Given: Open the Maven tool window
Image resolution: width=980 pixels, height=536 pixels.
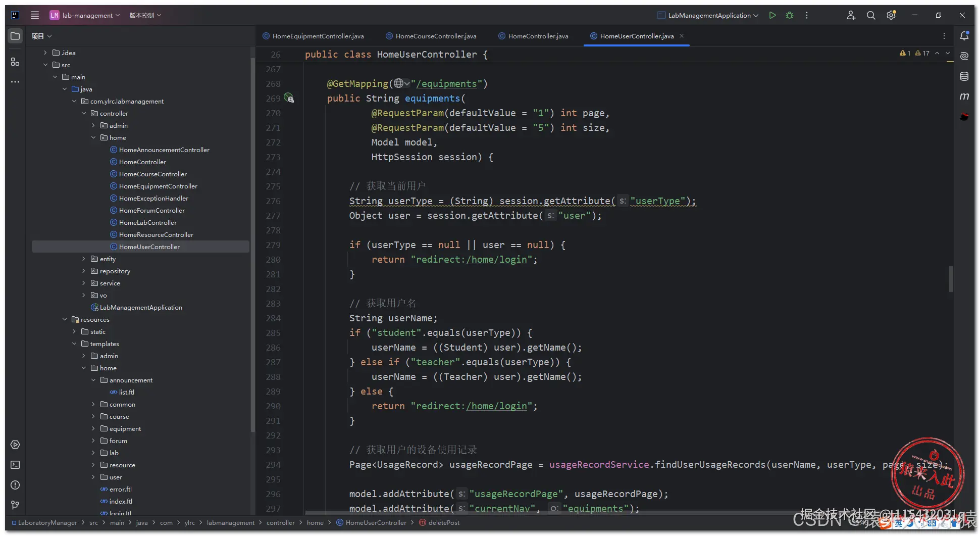Looking at the screenshot, I should (x=964, y=96).
